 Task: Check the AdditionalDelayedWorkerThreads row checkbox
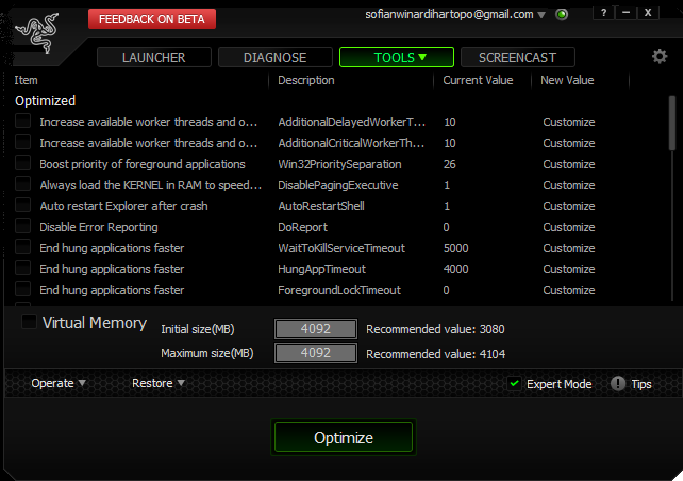tap(23, 121)
